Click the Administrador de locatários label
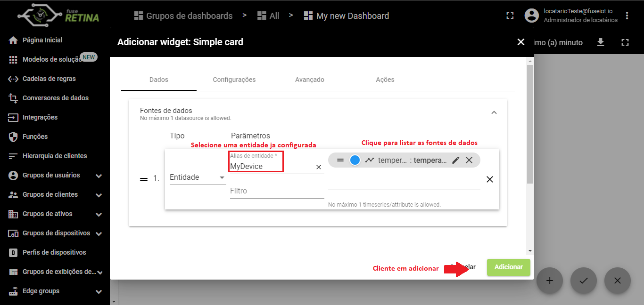The height and width of the screenshot is (305, 644). click(x=580, y=20)
